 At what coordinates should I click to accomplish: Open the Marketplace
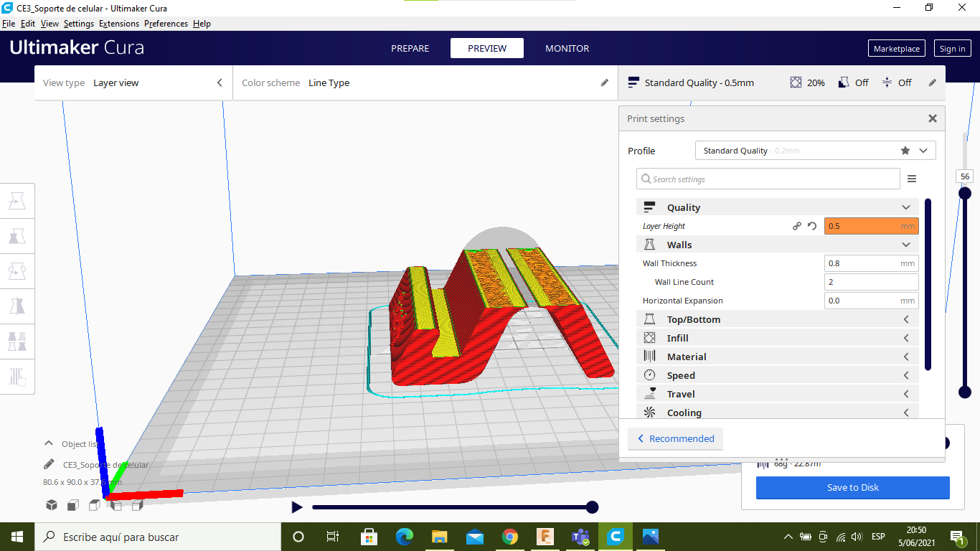[x=897, y=49]
